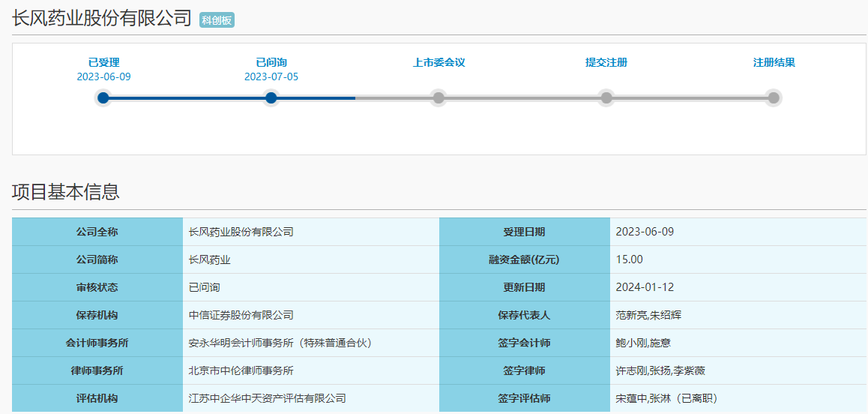868x414 pixels.
Task: Open the 上市委会议 stage label
Action: click(438, 62)
